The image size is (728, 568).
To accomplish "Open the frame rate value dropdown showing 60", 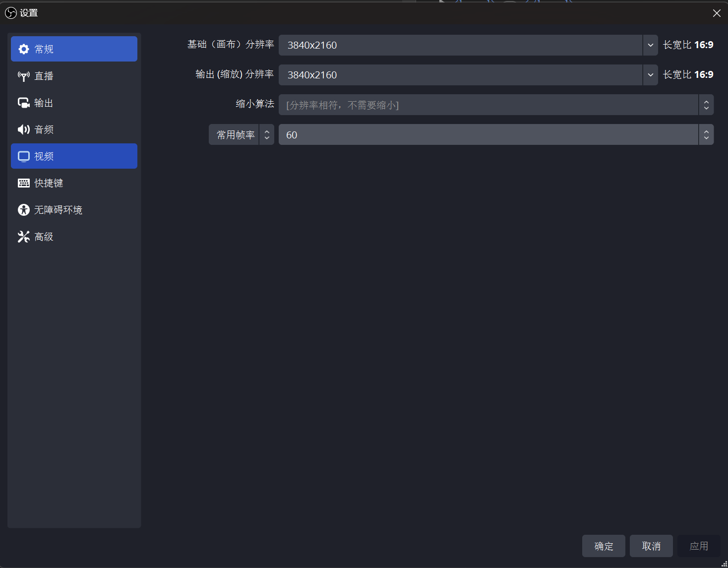I will click(x=496, y=134).
